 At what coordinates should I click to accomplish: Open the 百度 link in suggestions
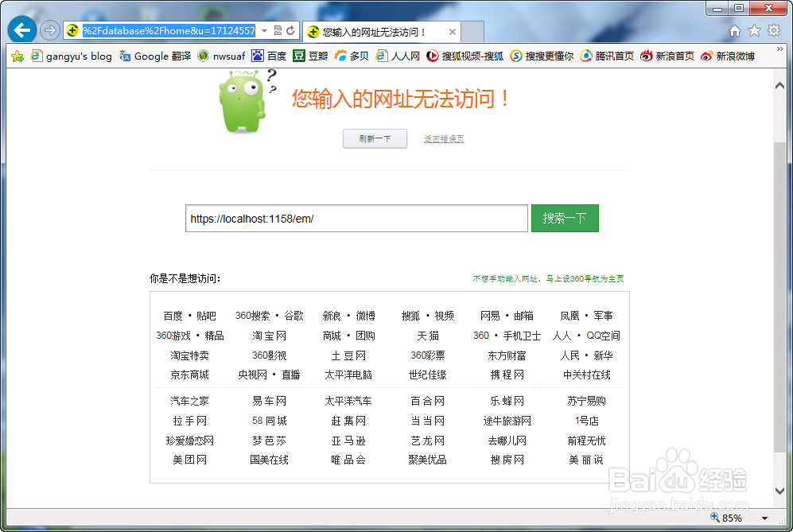click(x=173, y=316)
